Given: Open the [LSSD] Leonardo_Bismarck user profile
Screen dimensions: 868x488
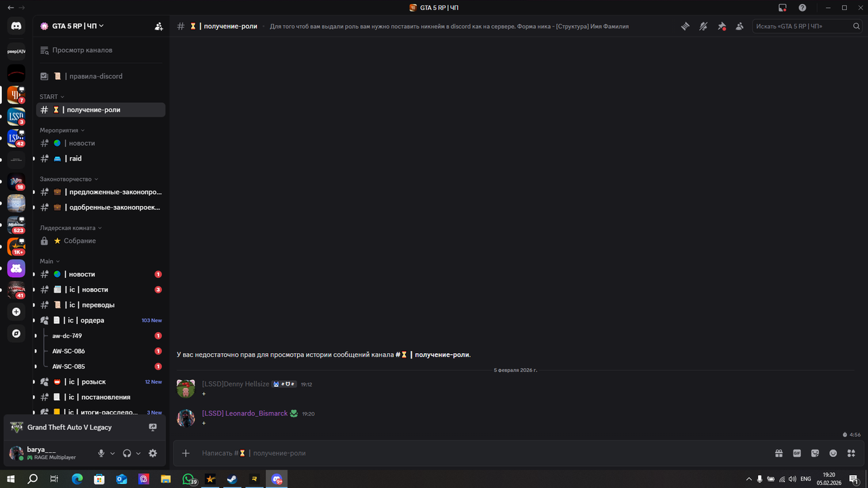Looking at the screenshot, I should [x=245, y=413].
